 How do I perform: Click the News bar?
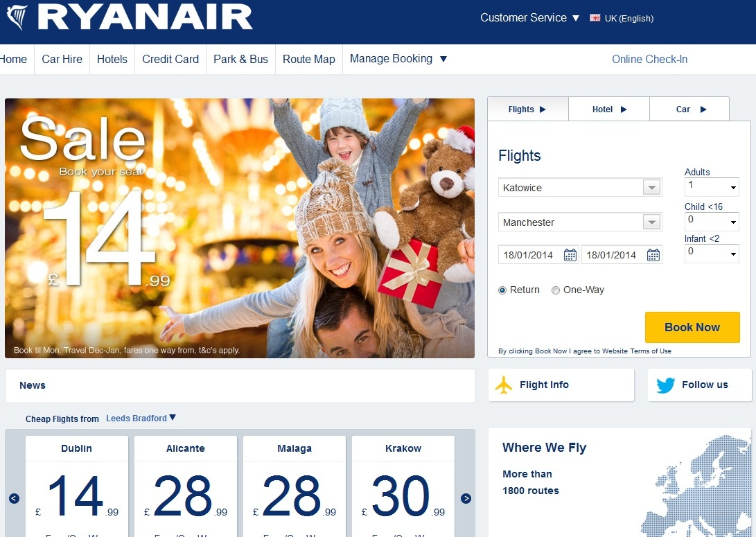(240, 386)
